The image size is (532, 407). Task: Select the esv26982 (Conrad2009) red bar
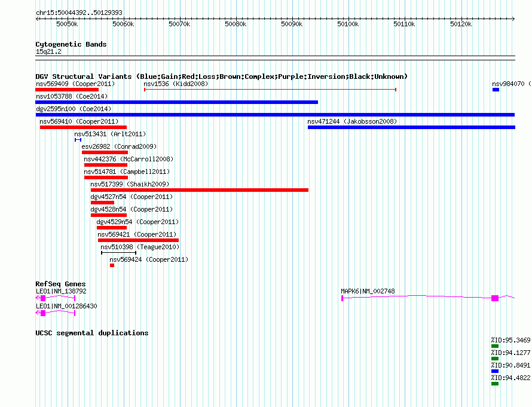105,152
